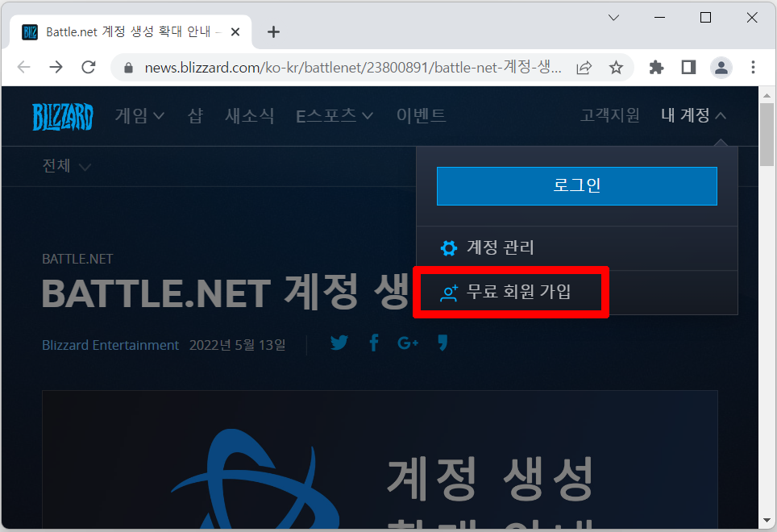The image size is (777, 532).
Task: Open the 이벤트 menu item
Action: 421,115
